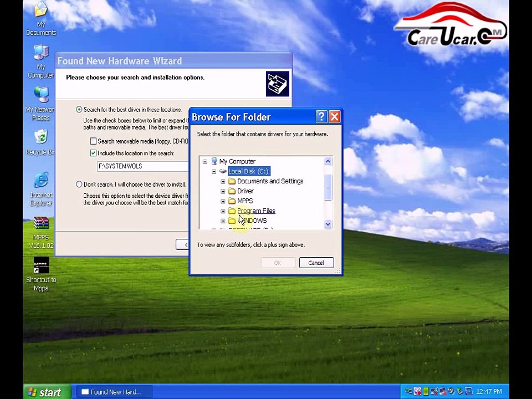The image size is (532, 399).
Task: Select the MPPS folder icon in the tree
Action: pyautogui.click(x=232, y=201)
